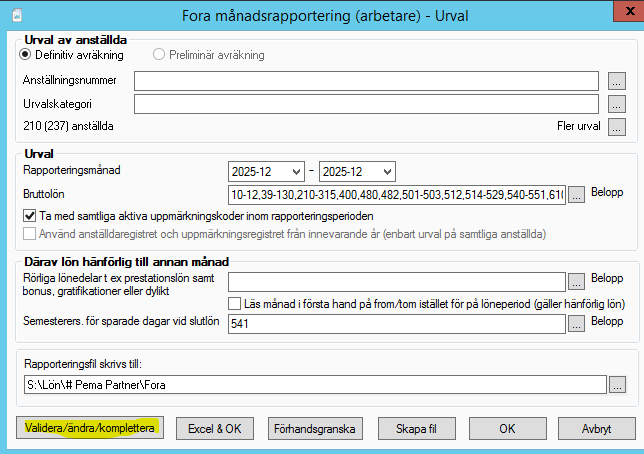Image resolution: width=644 pixels, height=454 pixels.
Task: Enable Läs månad i första hand checkbox
Action: [x=235, y=303]
